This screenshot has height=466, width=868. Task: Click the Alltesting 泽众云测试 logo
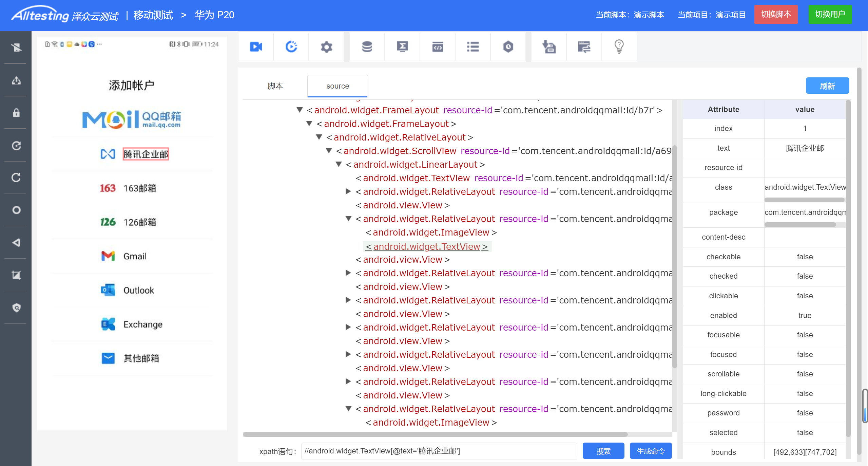tap(64, 15)
